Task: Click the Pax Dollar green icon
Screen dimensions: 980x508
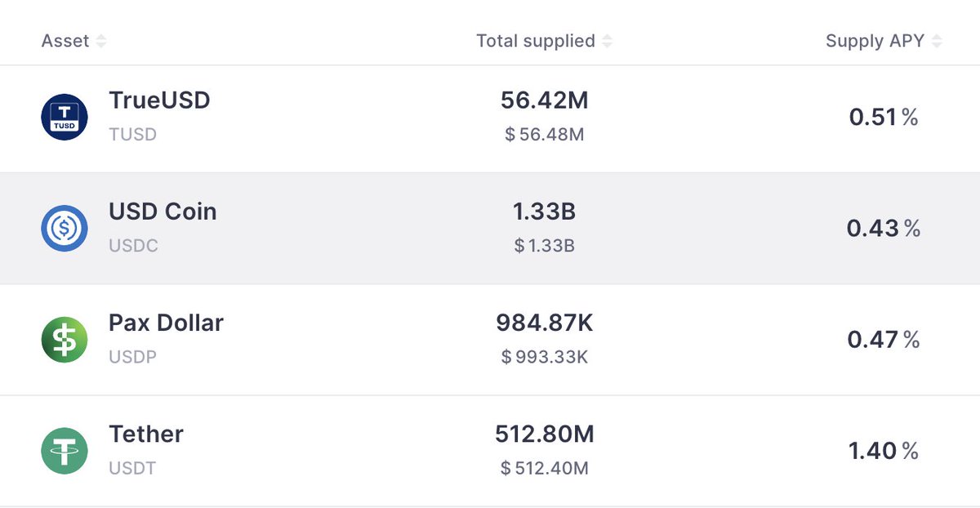Action: pos(65,339)
